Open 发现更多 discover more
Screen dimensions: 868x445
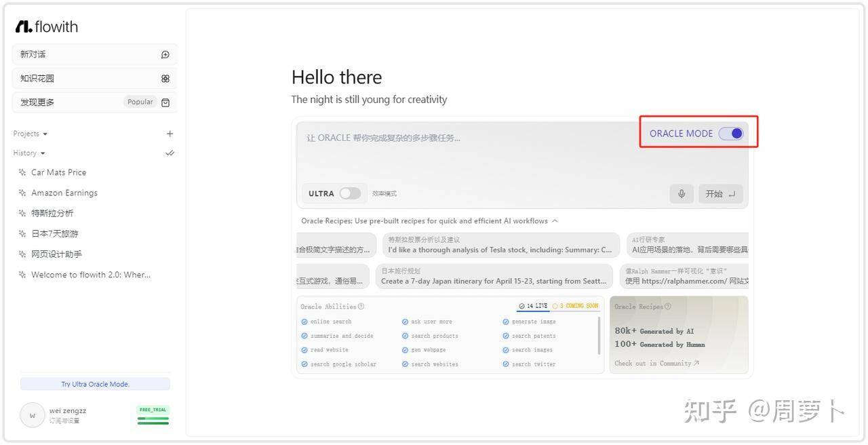(95, 102)
